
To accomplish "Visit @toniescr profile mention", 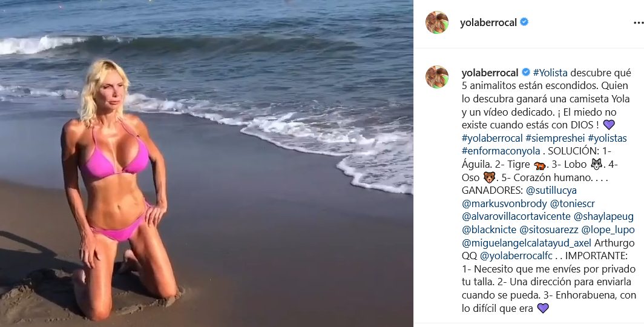I will pyautogui.click(x=573, y=203).
